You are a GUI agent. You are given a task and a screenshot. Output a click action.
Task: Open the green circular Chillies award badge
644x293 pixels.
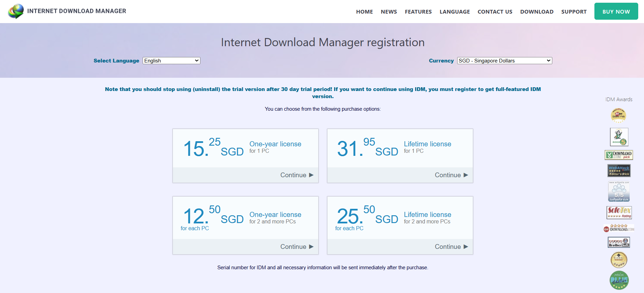(619, 280)
